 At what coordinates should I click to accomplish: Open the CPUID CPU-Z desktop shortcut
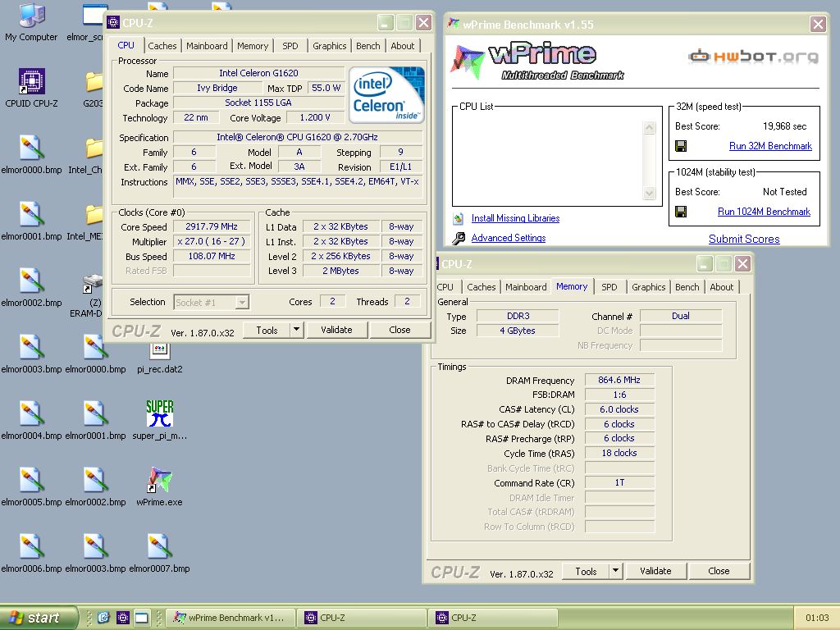(32, 88)
